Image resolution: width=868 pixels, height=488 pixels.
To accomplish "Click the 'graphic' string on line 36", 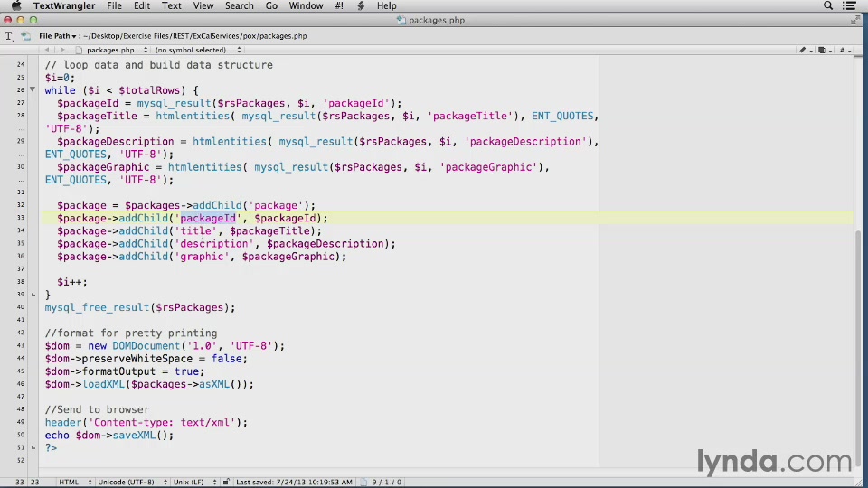I will tap(202, 257).
